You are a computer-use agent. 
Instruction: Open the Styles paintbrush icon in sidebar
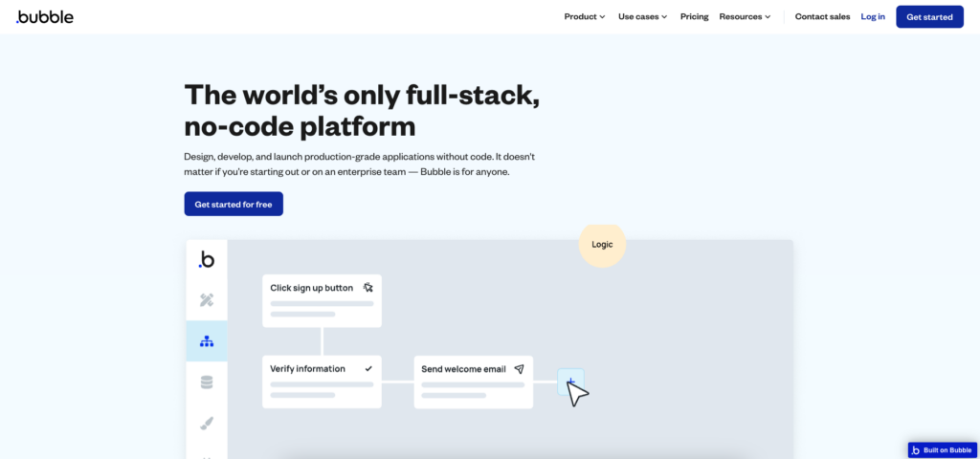(207, 424)
